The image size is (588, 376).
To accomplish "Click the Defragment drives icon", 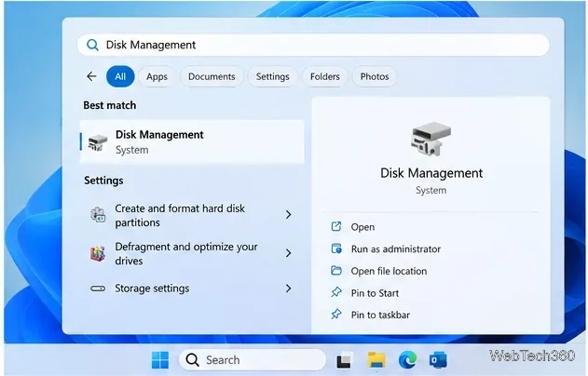I will [x=98, y=253].
